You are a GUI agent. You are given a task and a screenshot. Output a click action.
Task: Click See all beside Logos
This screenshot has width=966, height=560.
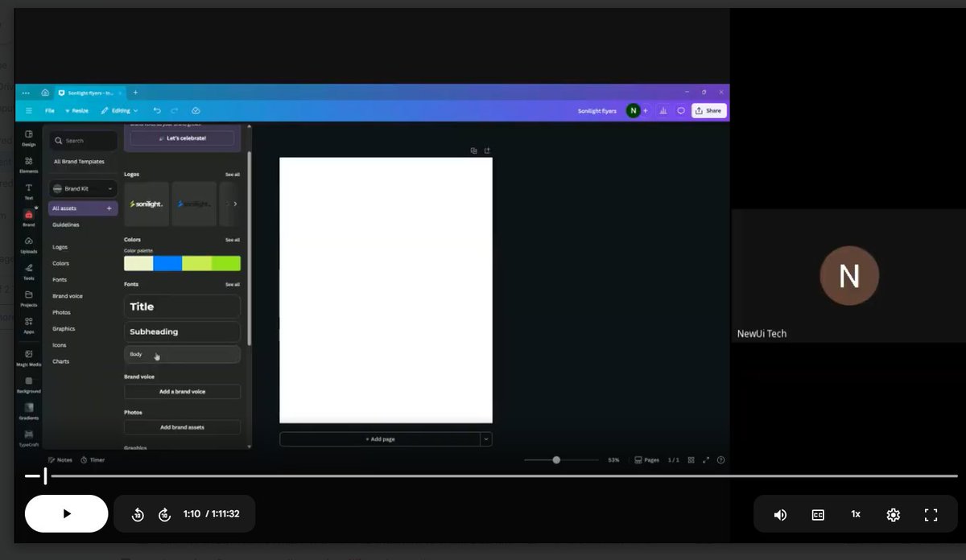coord(232,174)
